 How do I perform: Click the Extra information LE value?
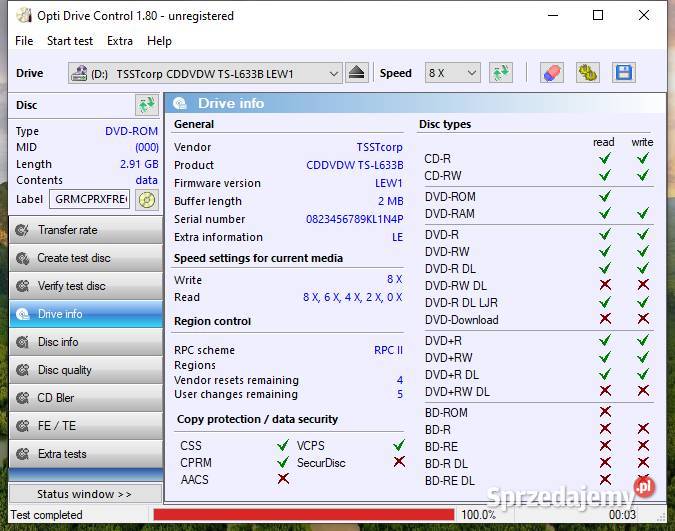397,237
